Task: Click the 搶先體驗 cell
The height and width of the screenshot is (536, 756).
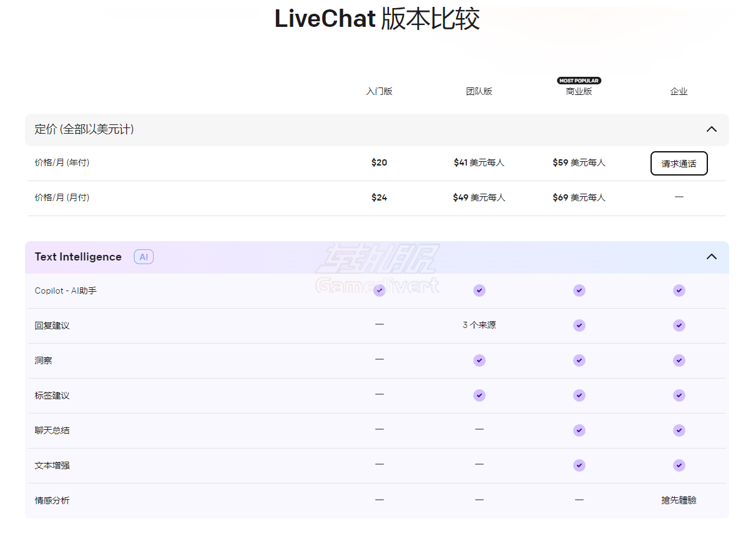Action: pyautogui.click(x=679, y=500)
